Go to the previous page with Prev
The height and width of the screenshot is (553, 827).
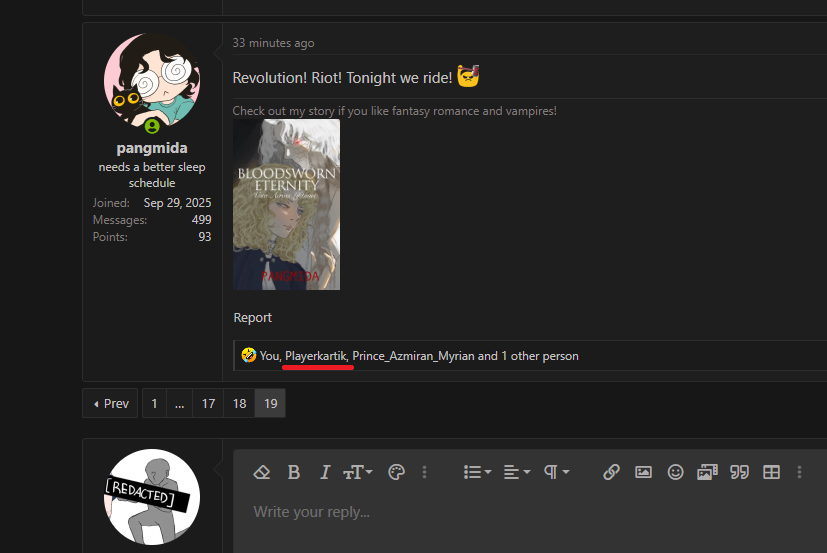[x=110, y=404]
